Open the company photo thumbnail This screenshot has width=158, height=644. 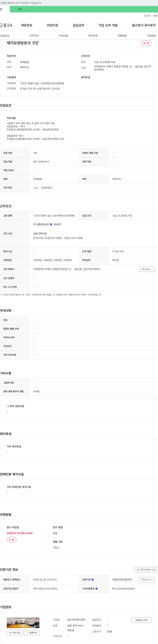23,623
